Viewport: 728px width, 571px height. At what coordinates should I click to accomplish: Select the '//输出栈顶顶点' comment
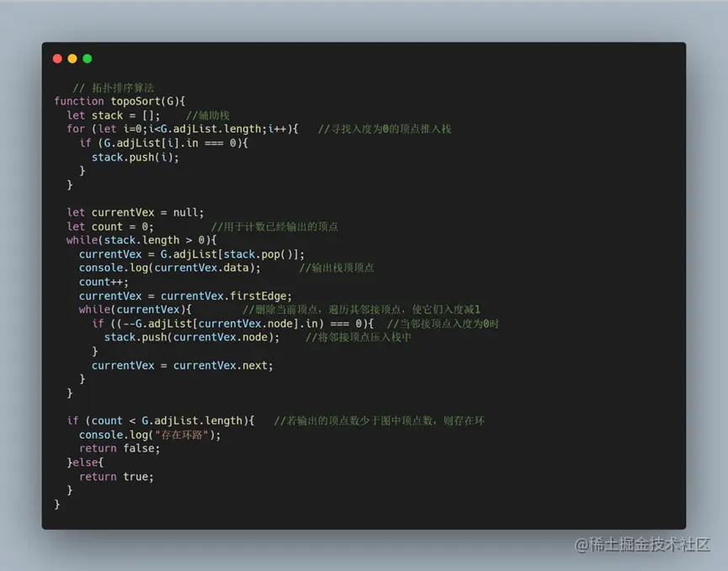click(336, 268)
